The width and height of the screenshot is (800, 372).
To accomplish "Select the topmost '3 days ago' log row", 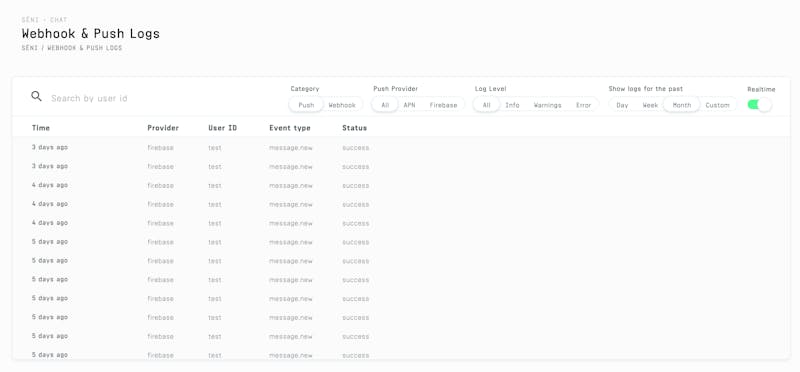I will pyautogui.click(x=401, y=147).
